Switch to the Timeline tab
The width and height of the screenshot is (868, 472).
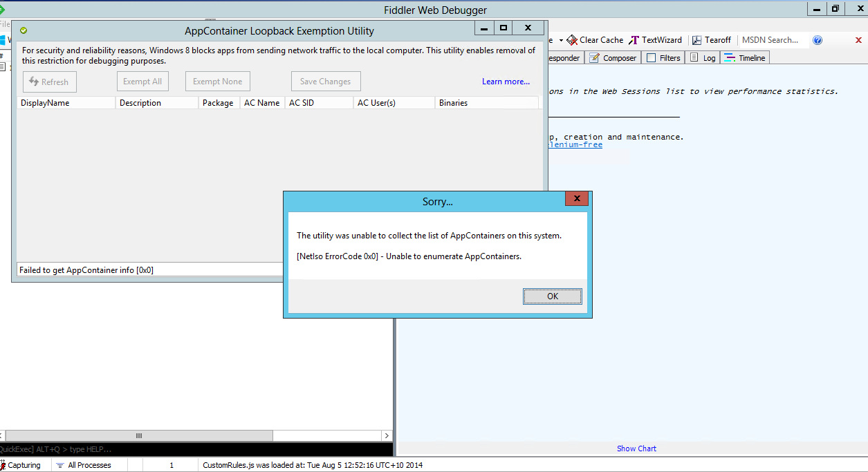pos(745,58)
